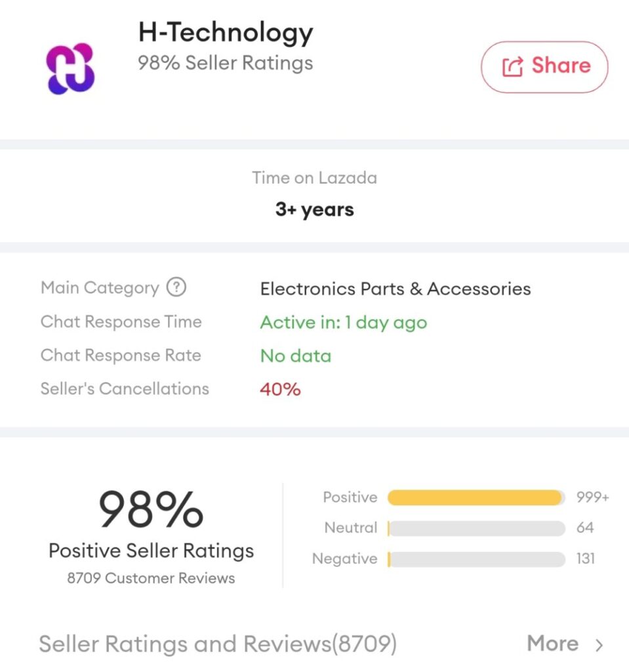This screenshot has width=629, height=672.
Task: Click Active in: 1 day ago status
Action: pos(344,322)
